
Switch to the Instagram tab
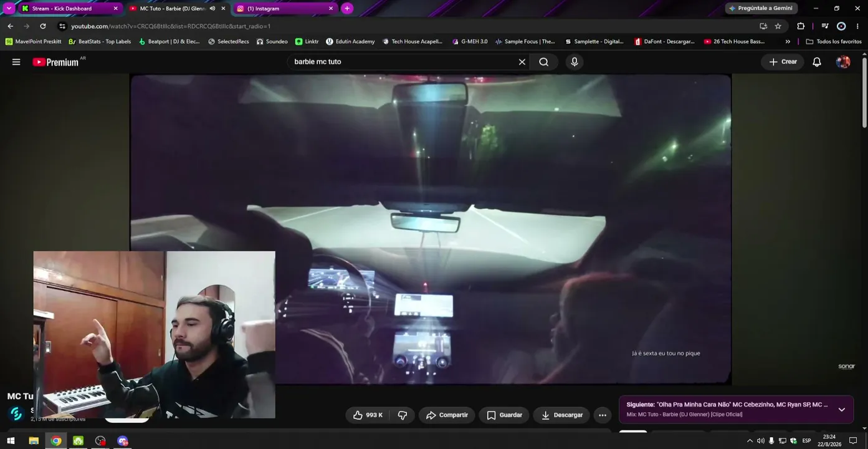(x=285, y=9)
